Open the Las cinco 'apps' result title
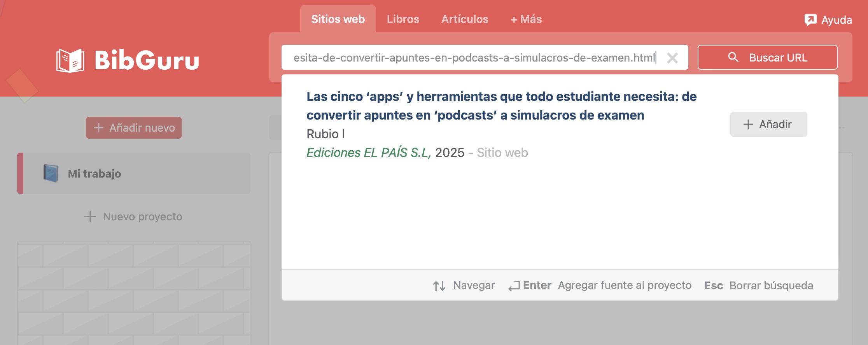 point(501,106)
